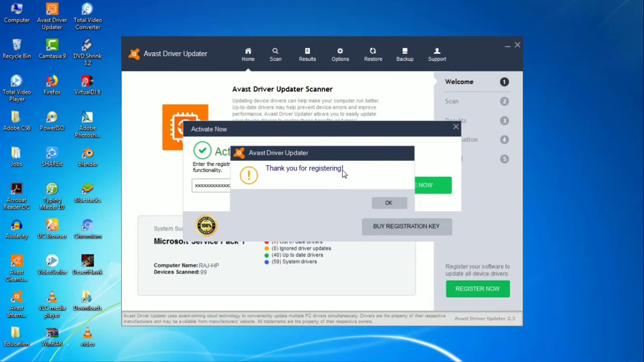This screenshot has width=644, height=362.
Task: Click the 'Avast Driver Updater Scanner' heading
Action: 282,89
